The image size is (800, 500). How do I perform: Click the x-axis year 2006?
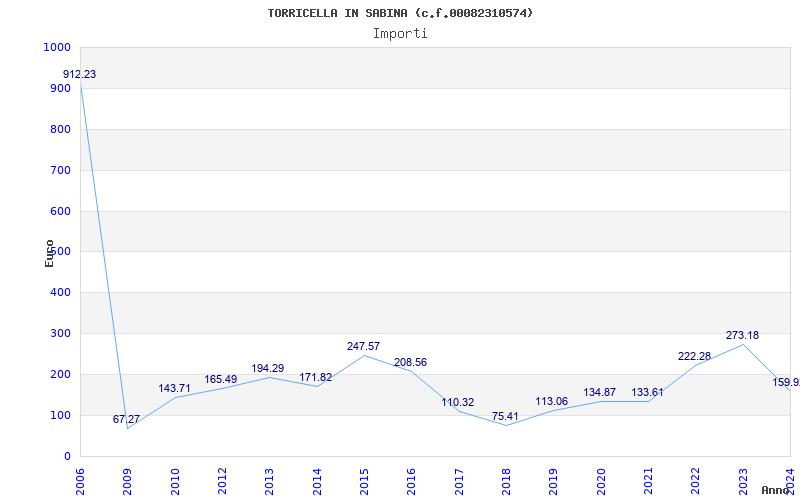coord(80,482)
